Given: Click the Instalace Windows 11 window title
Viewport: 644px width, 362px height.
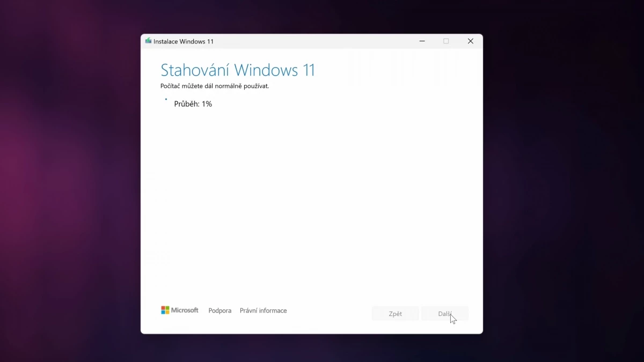Looking at the screenshot, I should 184,41.
